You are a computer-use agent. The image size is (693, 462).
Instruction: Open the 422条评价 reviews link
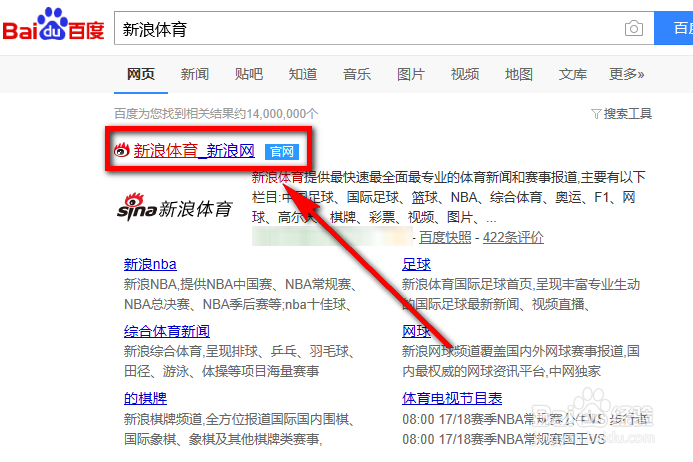[x=513, y=237]
